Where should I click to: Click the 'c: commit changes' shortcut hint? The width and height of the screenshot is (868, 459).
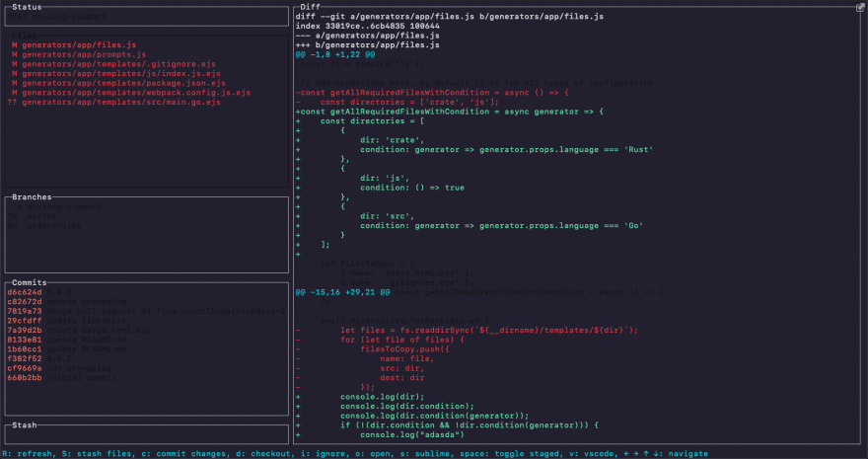pos(184,453)
